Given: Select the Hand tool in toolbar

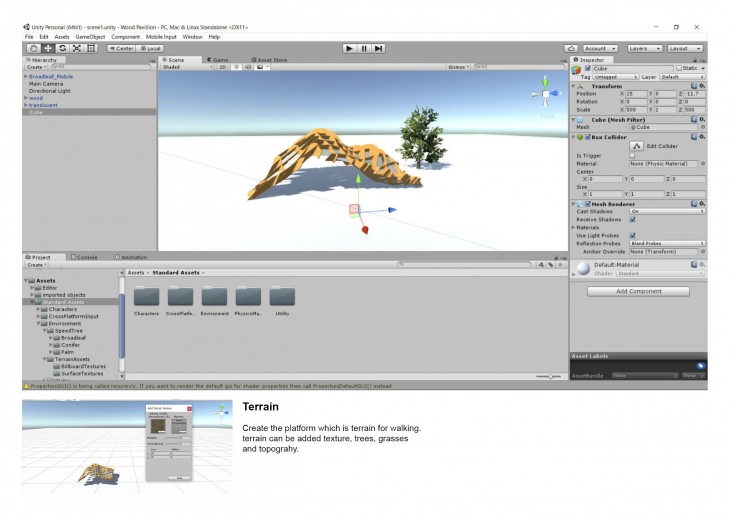Looking at the screenshot, I should pos(34,48).
